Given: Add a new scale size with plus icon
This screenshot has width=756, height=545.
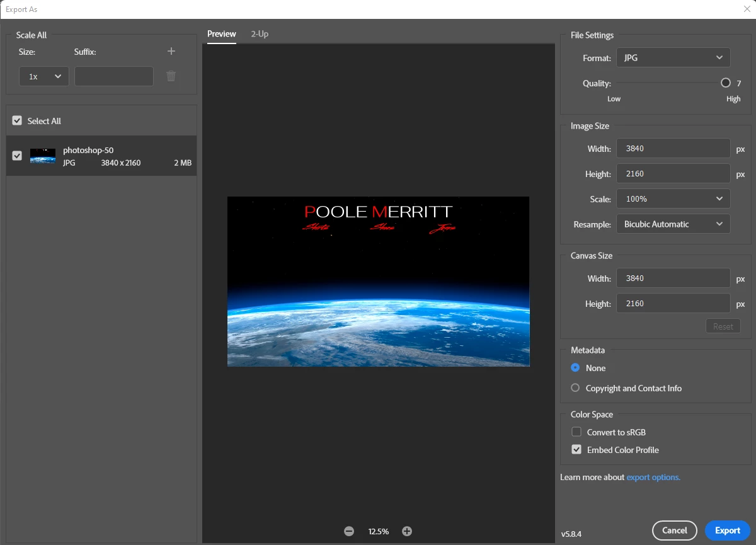Looking at the screenshot, I should pyautogui.click(x=171, y=52).
